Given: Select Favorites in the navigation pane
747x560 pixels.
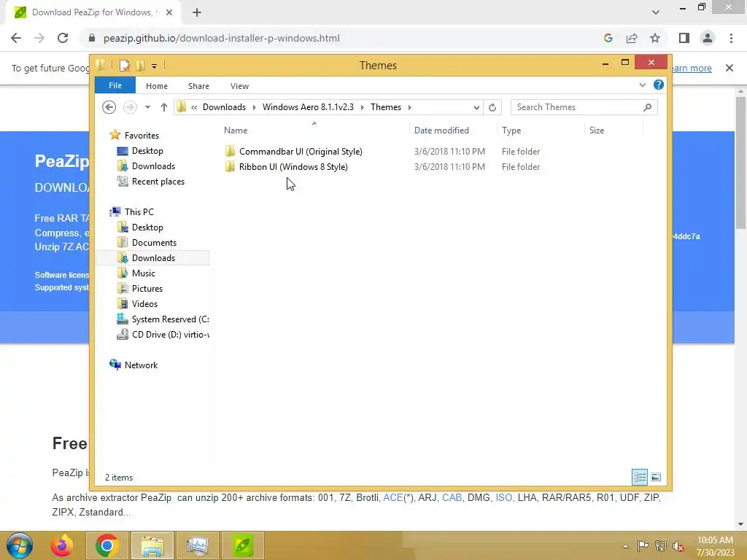Looking at the screenshot, I should (x=142, y=135).
